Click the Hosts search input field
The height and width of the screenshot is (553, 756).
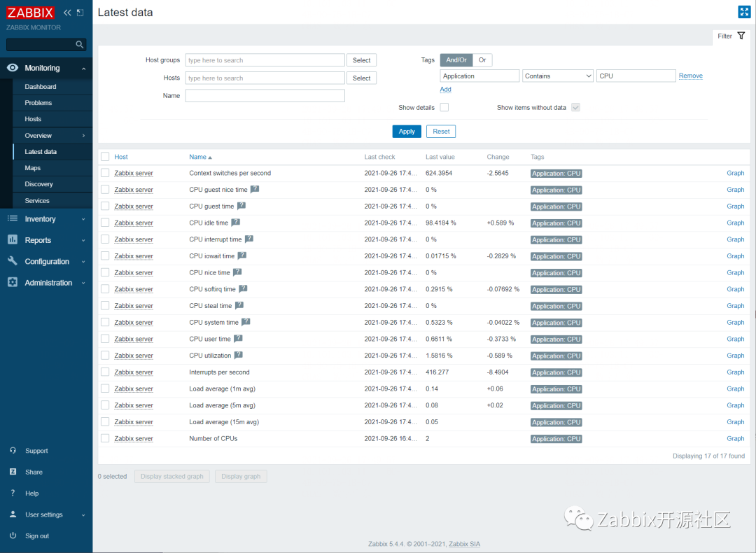[265, 78]
